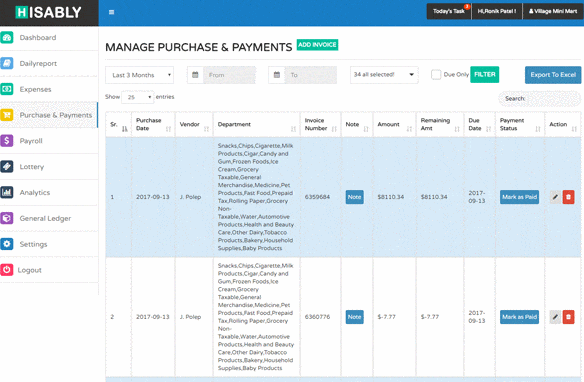Click the Logout menu item
The width and height of the screenshot is (584, 382).
(48, 270)
